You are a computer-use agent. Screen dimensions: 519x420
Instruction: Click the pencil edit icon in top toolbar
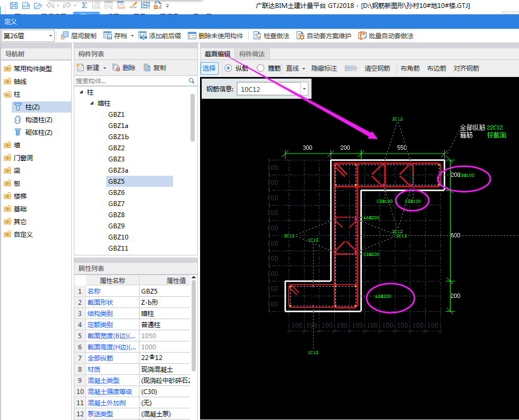pyautogui.click(x=133, y=5)
